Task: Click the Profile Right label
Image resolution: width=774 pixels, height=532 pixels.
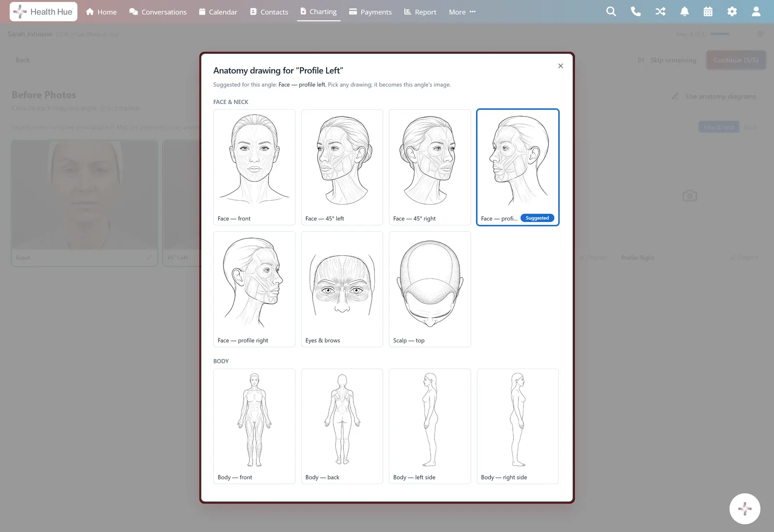Action: [x=637, y=258]
